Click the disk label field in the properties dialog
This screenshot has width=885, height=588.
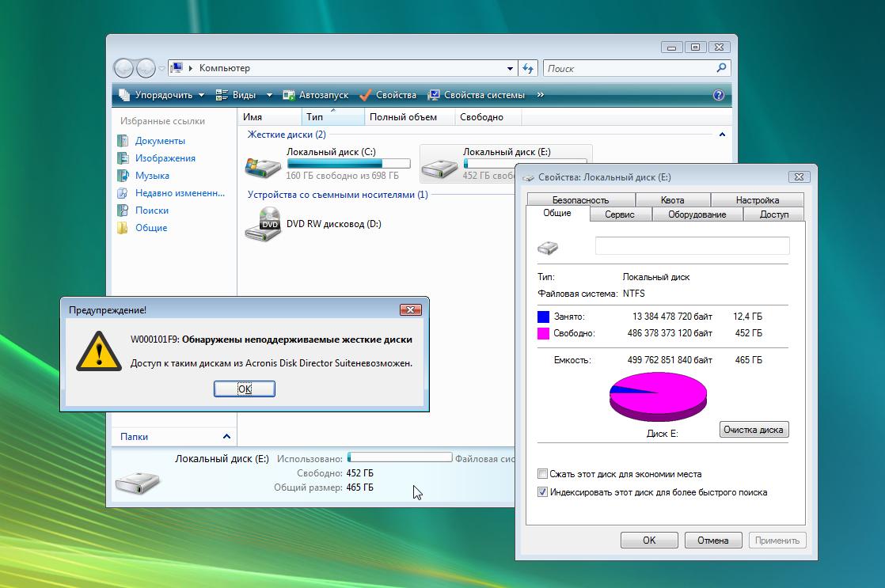click(692, 246)
